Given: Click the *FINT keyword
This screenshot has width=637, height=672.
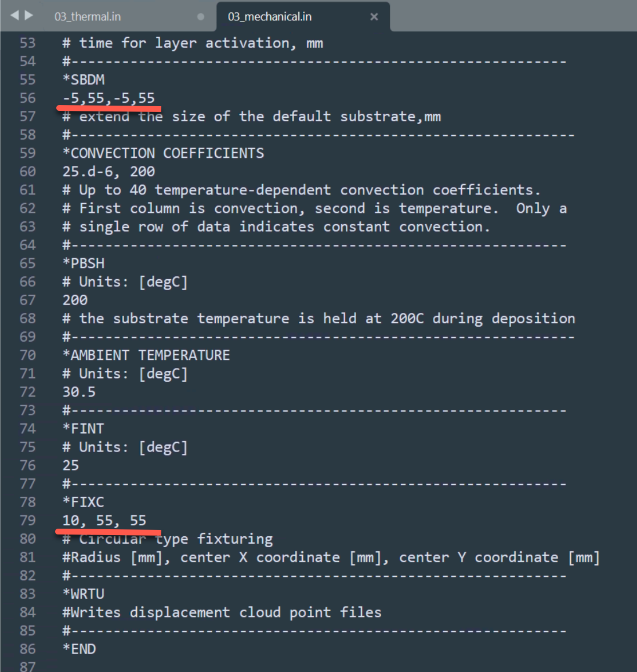Looking at the screenshot, I should (x=84, y=429).
